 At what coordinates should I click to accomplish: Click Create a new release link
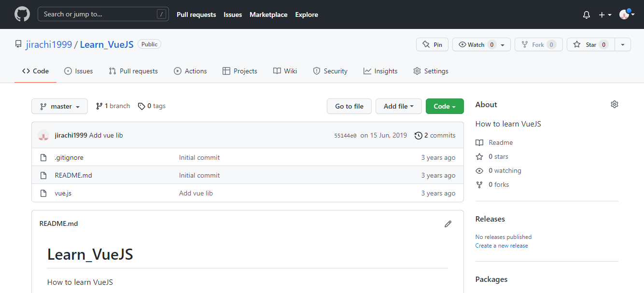(x=502, y=246)
